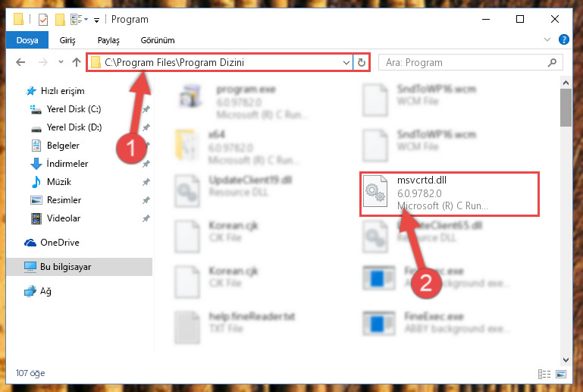Click the new folder quick-access icon
The image size is (583, 392).
point(60,20)
